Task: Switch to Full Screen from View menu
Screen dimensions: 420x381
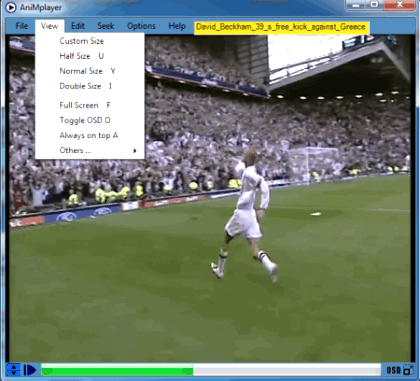Action: pos(90,105)
